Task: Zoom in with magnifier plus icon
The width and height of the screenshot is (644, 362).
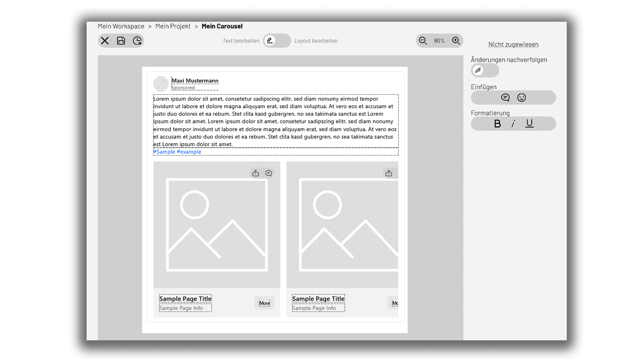Action: 456,41
